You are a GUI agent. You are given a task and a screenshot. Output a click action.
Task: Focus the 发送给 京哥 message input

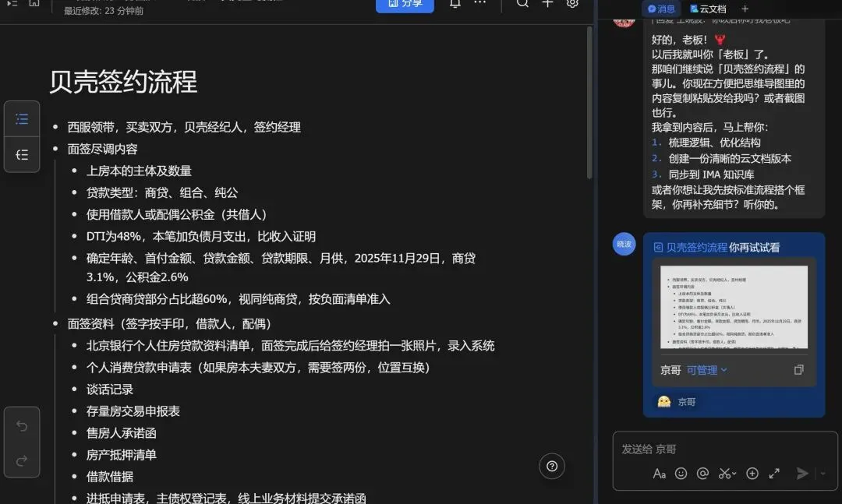tap(725, 449)
